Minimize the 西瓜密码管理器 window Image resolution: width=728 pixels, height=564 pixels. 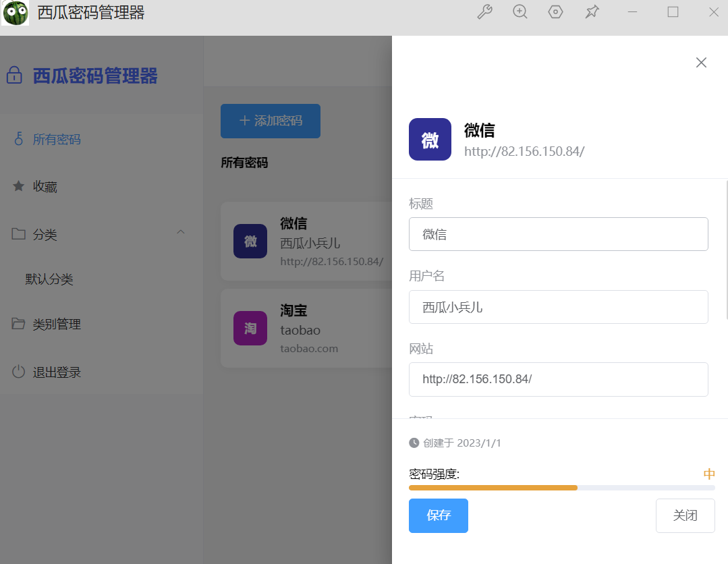(x=632, y=11)
